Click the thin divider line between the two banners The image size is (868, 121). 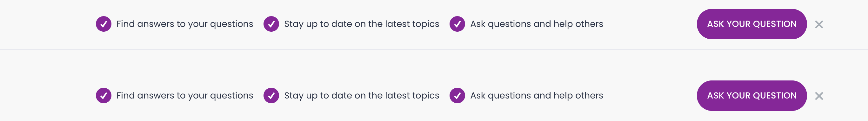[x=434, y=50]
